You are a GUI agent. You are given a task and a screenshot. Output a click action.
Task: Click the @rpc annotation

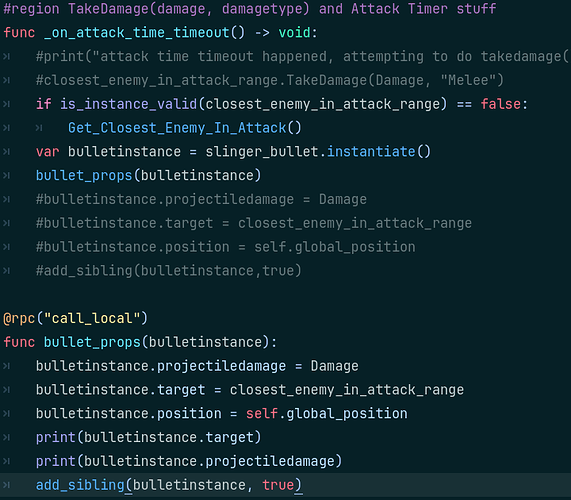pyautogui.click(x=19, y=319)
